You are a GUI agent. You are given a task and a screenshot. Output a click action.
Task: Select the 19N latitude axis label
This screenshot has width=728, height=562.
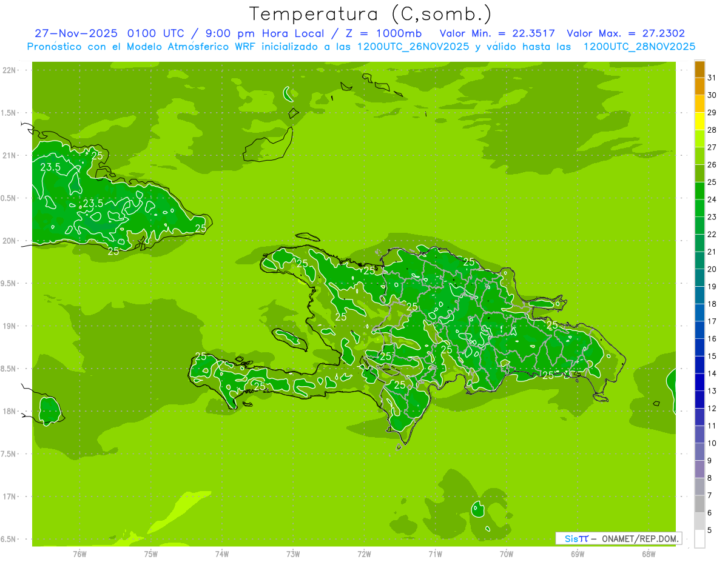click(x=10, y=326)
